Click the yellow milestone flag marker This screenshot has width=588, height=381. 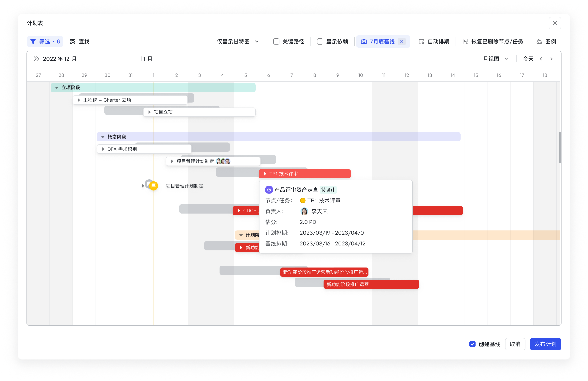(x=153, y=186)
